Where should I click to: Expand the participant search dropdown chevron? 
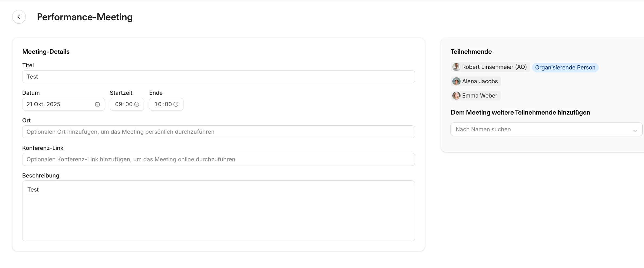635,130
